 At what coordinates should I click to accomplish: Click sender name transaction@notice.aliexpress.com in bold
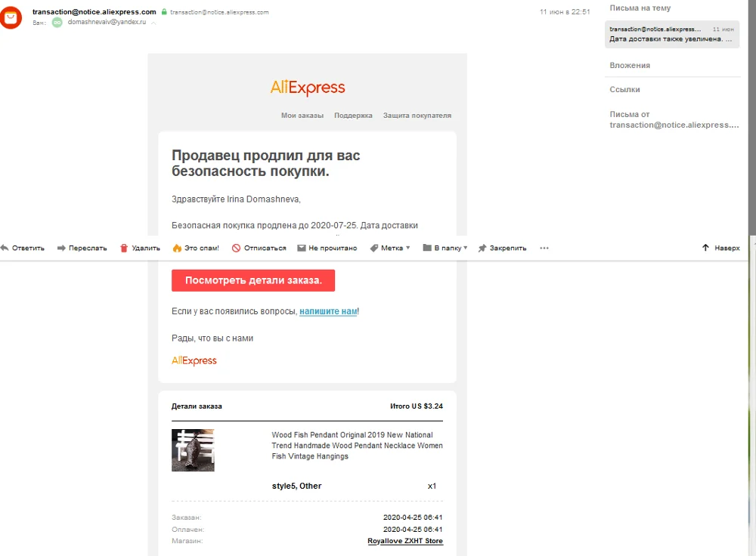click(94, 11)
